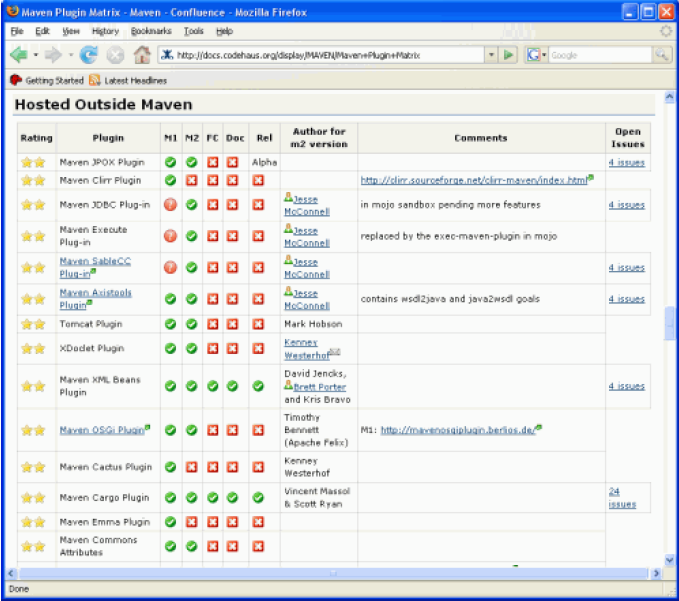Open the View menu
The height and width of the screenshot is (601, 679).
pyautogui.click(x=71, y=31)
